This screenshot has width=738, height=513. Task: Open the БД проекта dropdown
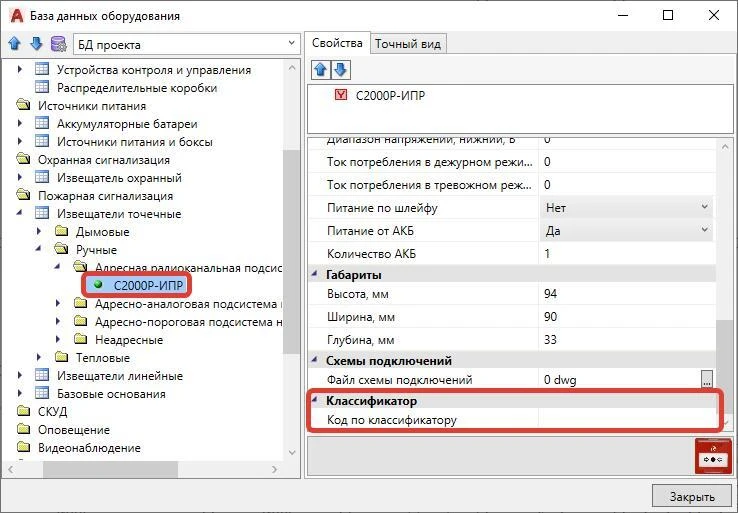tap(291, 44)
